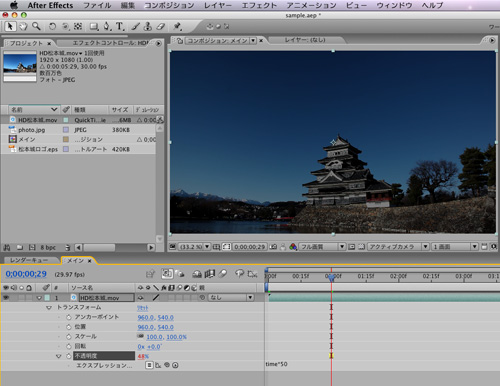The width and height of the screenshot is (500, 386).
Task: Open the ファイル menu
Action: [x=97, y=5]
